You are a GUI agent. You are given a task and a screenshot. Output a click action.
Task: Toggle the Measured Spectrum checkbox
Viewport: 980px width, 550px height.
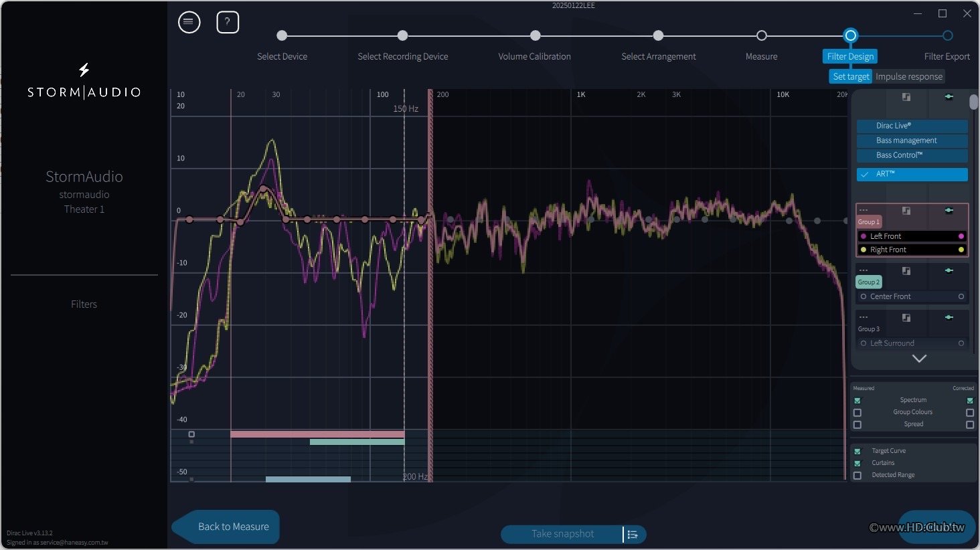click(857, 400)
